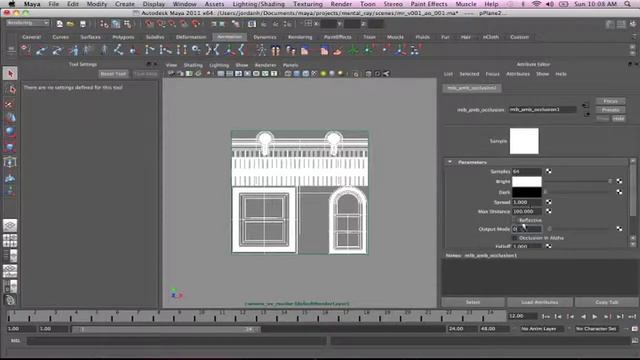Open the Rendering menu set dropdown

pyautogui.click(x=27, y=23)
